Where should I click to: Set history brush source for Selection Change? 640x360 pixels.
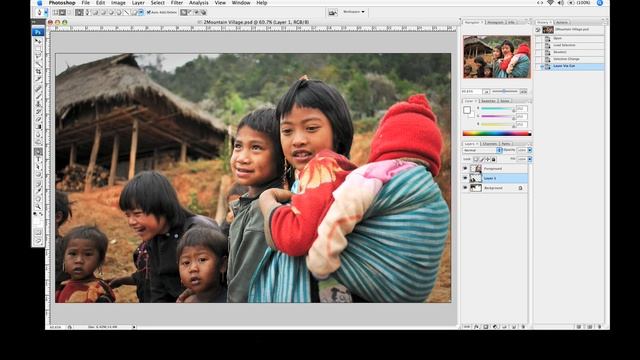point(538,59)
